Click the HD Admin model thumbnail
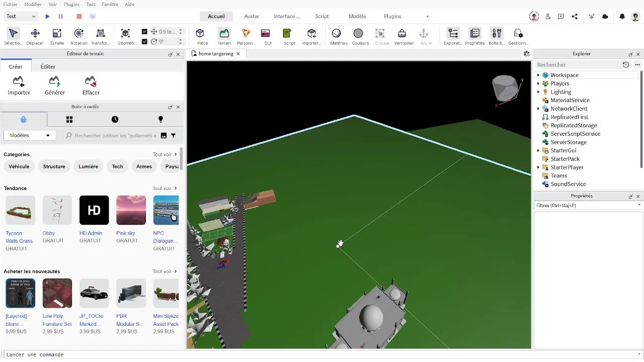 [94, 210]
